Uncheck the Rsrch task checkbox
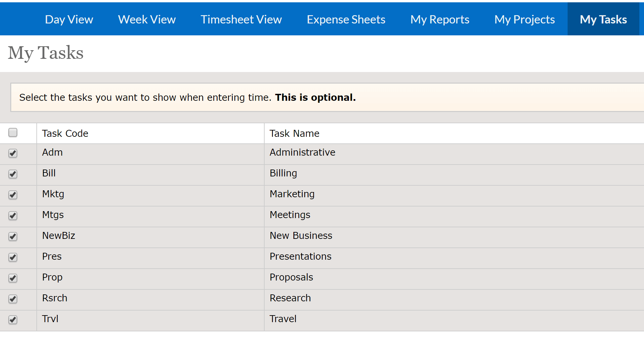 click(13, 299)
